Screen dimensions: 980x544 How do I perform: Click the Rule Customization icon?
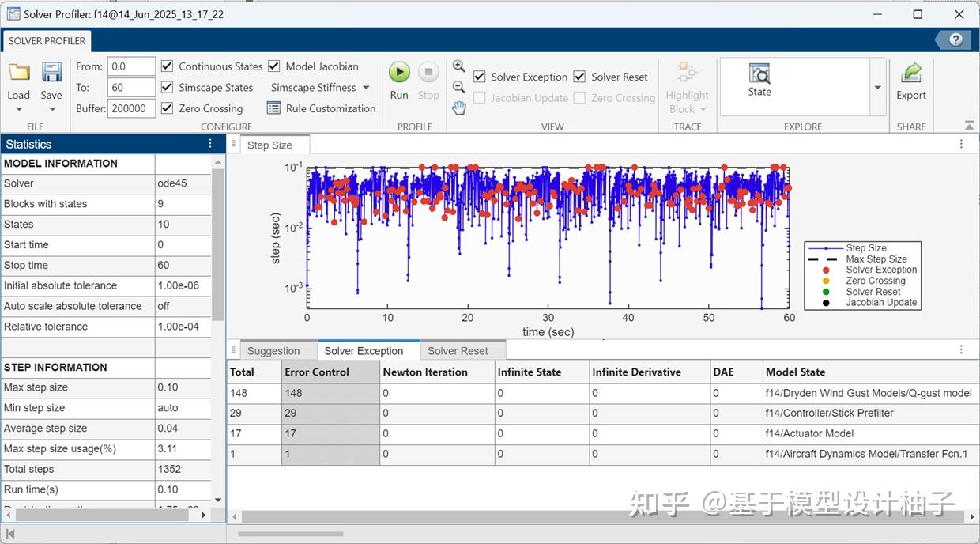(273, 108)
